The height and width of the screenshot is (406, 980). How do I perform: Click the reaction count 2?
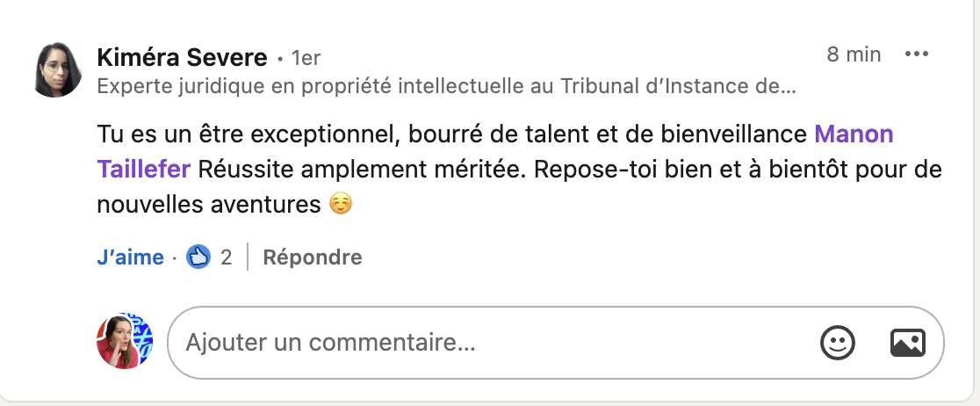tap(226, 257)
